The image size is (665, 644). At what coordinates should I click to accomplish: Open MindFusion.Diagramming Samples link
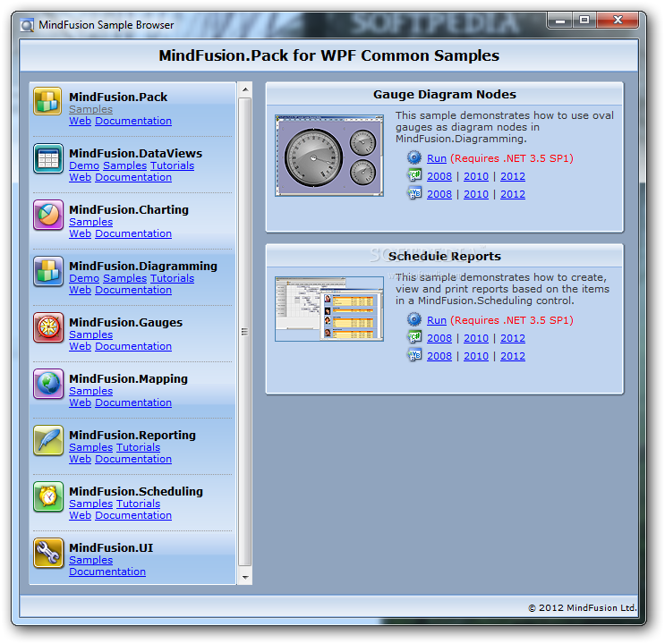point(124,278)
